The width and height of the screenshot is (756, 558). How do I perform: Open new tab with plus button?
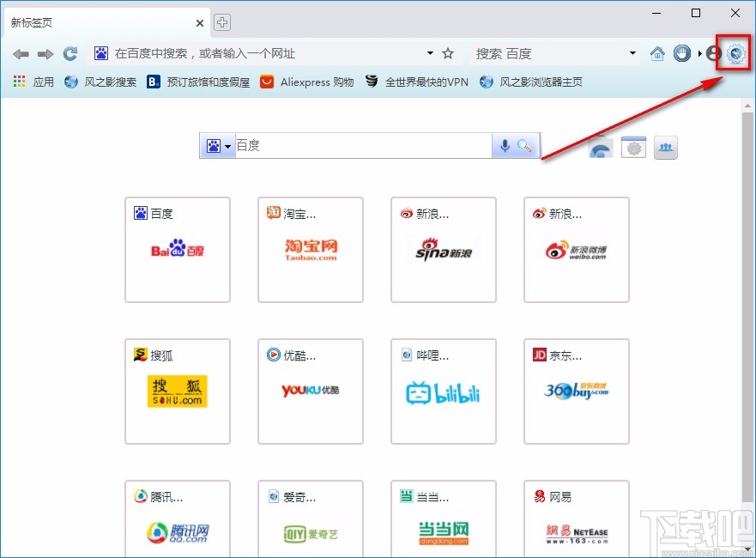pos(222,22)
